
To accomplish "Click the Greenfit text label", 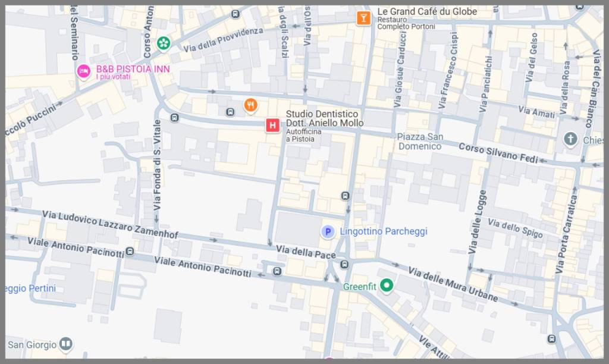I will pos(360,287).
